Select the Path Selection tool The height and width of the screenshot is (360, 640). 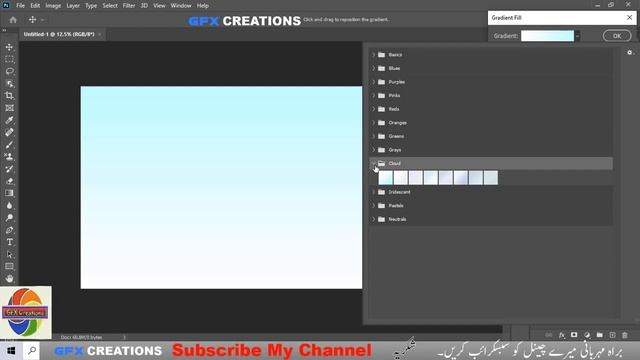pos(9,254)
